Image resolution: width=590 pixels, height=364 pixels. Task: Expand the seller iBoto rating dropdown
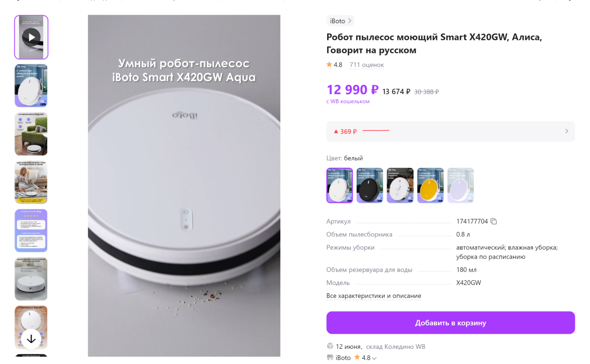tap(374, 358)
